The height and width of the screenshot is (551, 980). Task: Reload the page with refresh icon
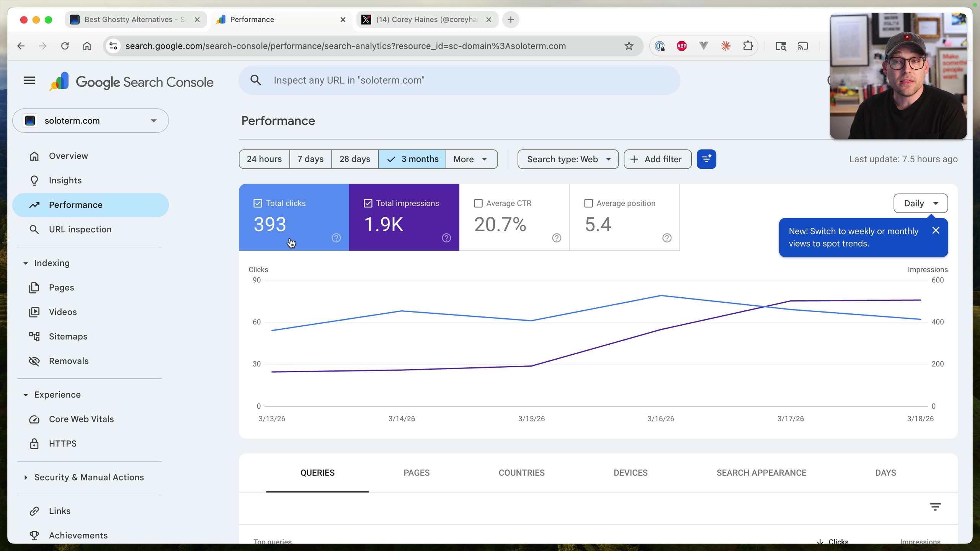65,46
